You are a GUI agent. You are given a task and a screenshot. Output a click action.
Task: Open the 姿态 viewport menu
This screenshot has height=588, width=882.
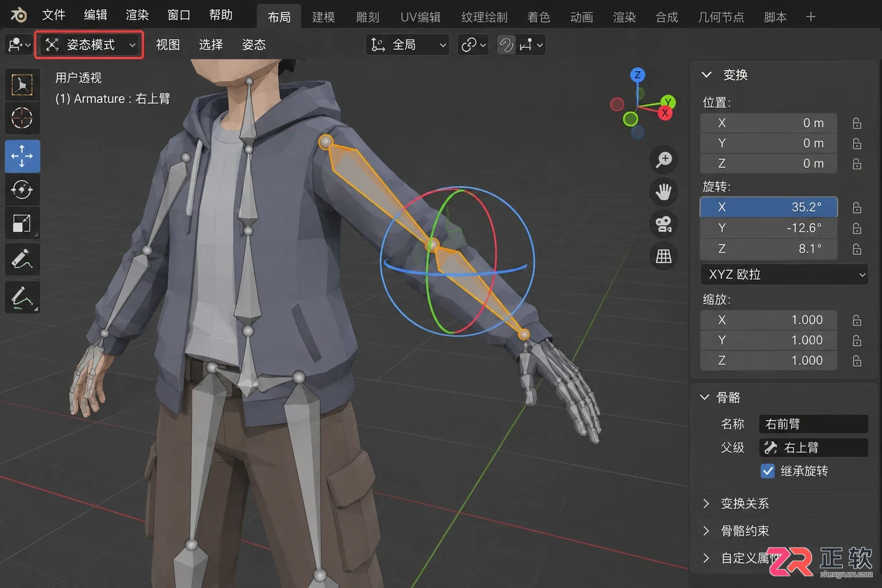[x=254, y=45]
